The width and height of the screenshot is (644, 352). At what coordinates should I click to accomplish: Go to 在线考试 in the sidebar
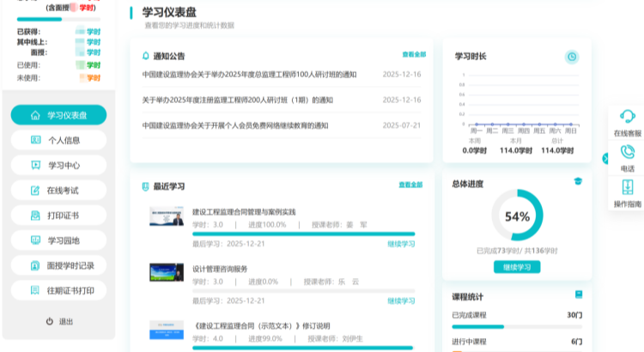coord(58,190)
